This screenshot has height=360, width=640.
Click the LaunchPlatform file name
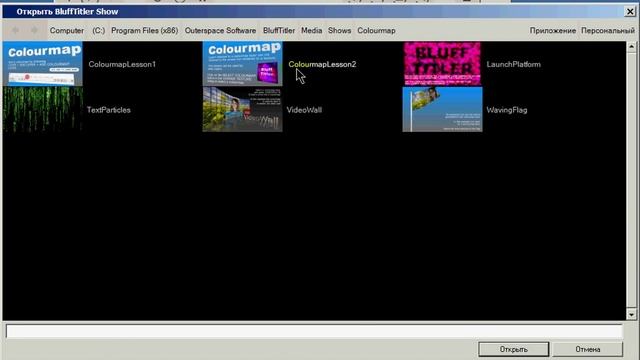coord(513,64)
